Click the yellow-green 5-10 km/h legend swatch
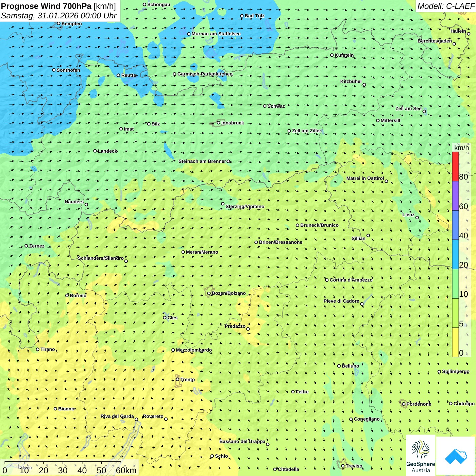 coord(455,313)
